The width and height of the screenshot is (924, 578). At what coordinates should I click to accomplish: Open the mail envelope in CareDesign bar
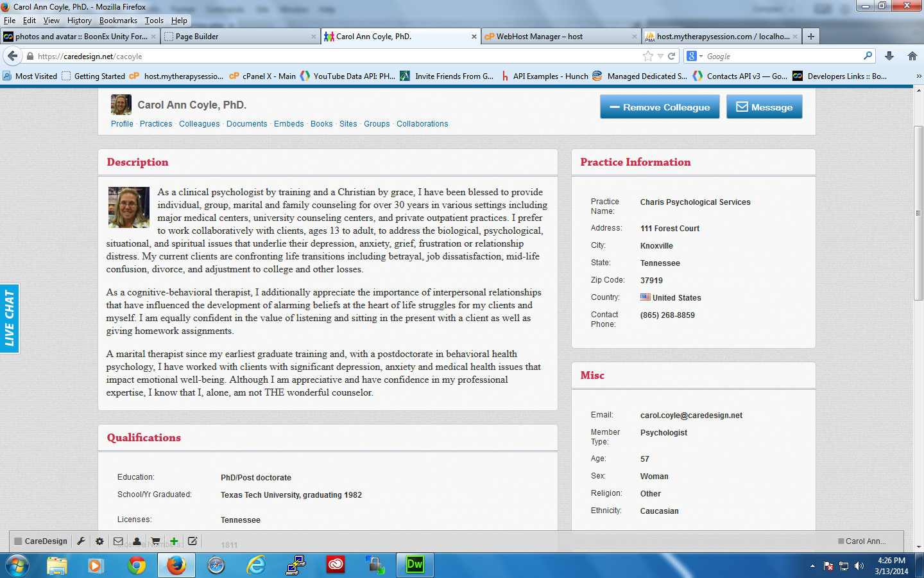[x=118, y=541]
